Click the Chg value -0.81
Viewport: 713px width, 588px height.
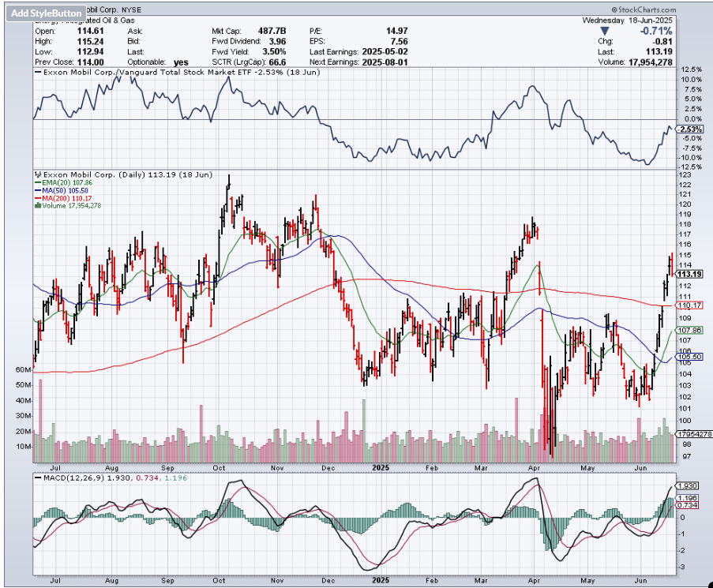(662, 42)
